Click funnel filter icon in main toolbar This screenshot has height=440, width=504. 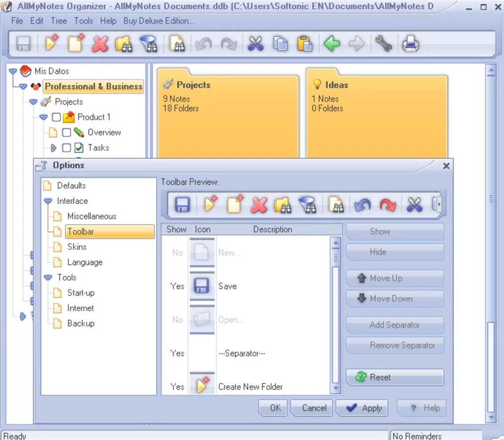tap(148, 44)
